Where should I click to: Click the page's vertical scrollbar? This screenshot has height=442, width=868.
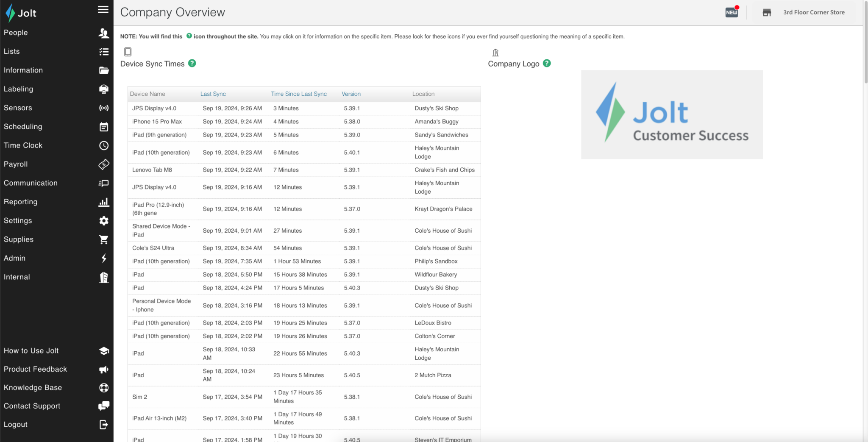[x=865, y=42]
